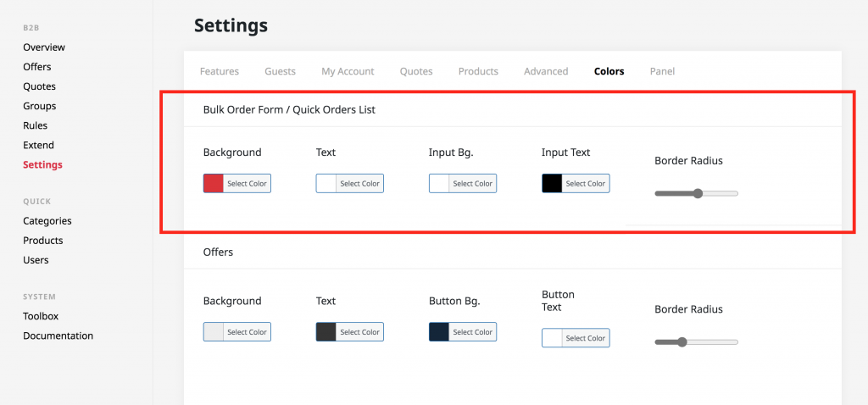Select the Panel tab
The width and height of the screenshot is (868, 405).
click(662, 71)
